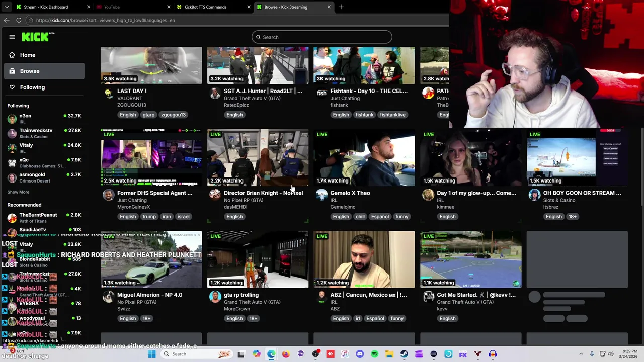Open Firefox from the taskbar

tap(286, 354)
